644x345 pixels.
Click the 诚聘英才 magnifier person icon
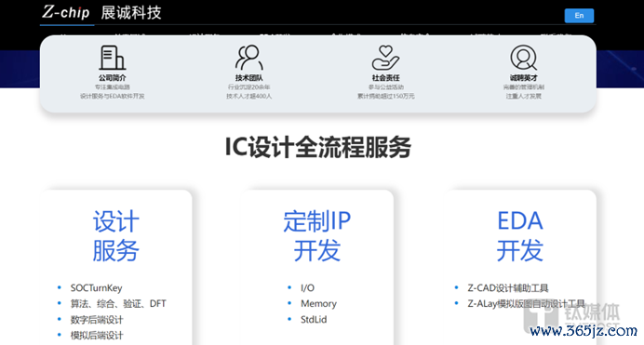click(523, 58)
